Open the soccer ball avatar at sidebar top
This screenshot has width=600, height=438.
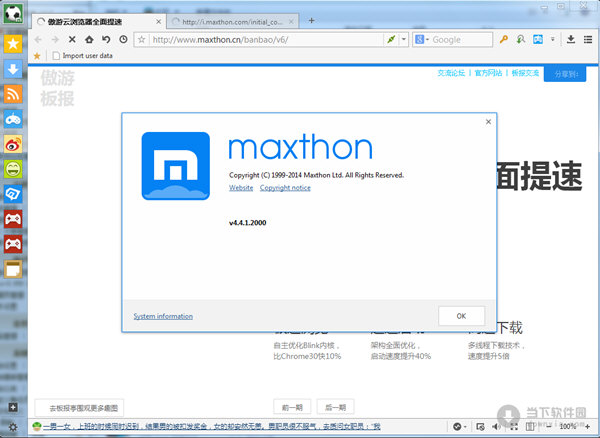point(13,13)
